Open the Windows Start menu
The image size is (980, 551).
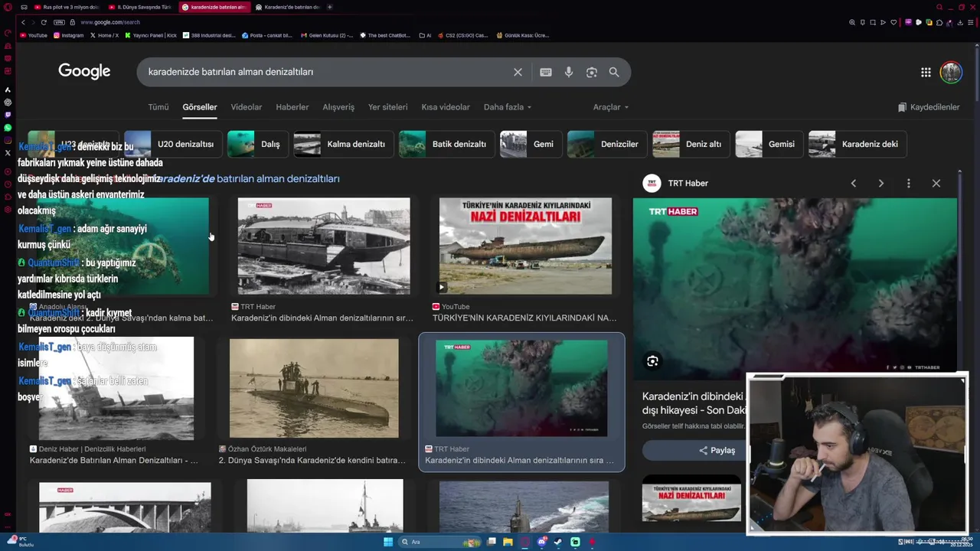tap(388, 542)
